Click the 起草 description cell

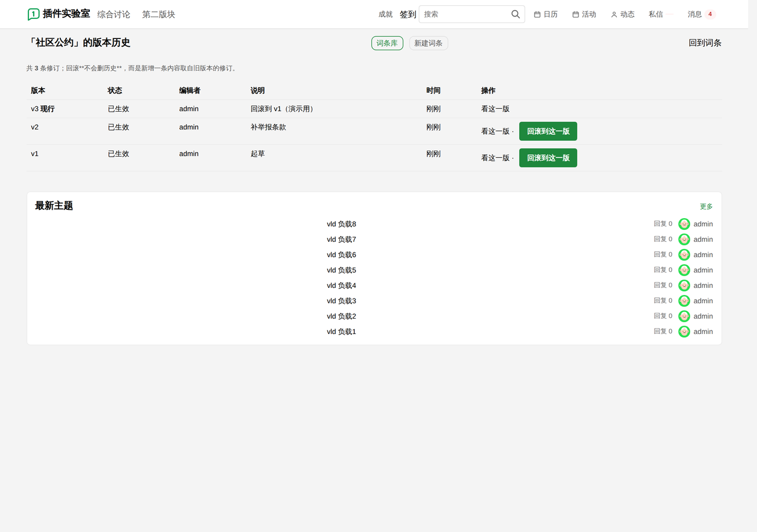(x=258, y=154)
